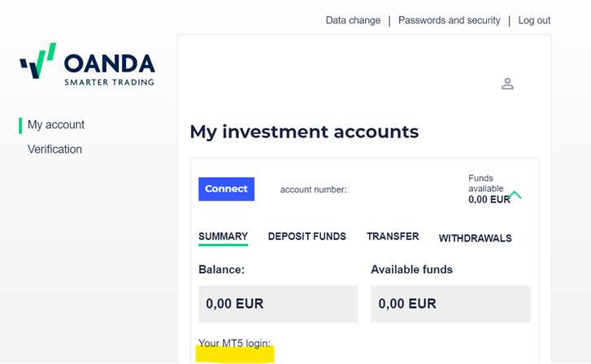The width and height of the screenshot is (591, 364).
Task: Open the user profile icon
Action: (507, 84)
